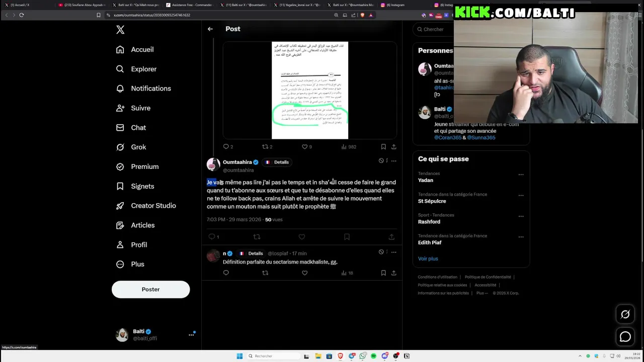Click Grok explain icon on Oumtaahira post
The width and height of the screenshot is (644, 362).
381,161
